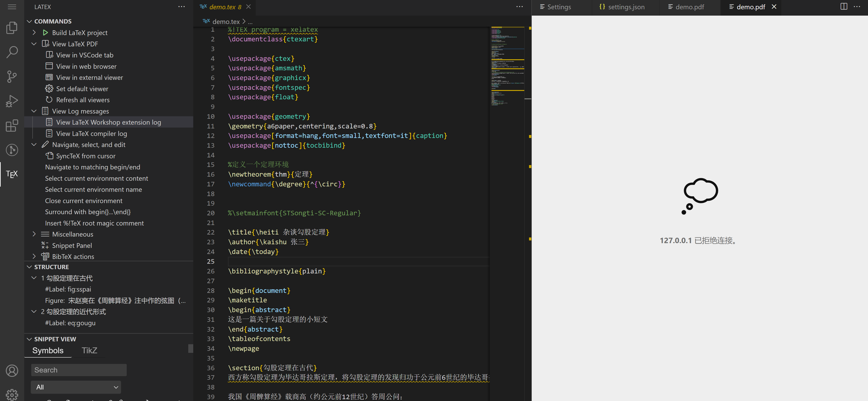
Task: Open Run and Debug panel
Action: (12, 101)
